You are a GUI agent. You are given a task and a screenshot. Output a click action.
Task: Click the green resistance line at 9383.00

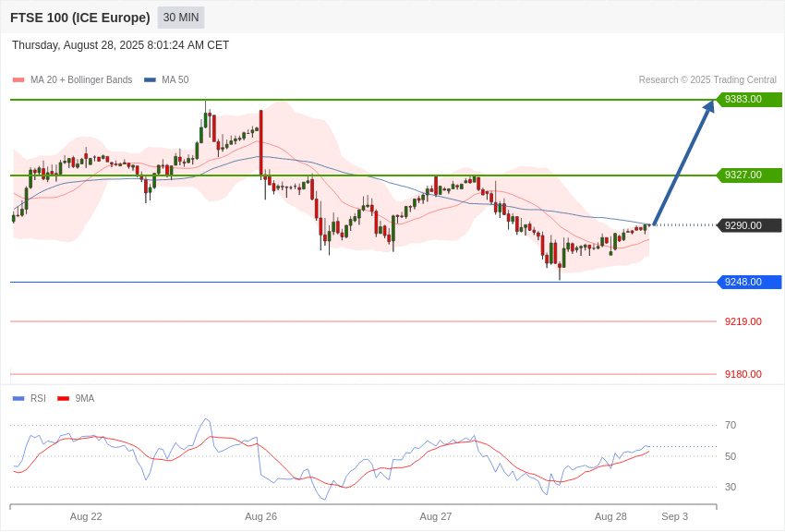pos(369,100)
